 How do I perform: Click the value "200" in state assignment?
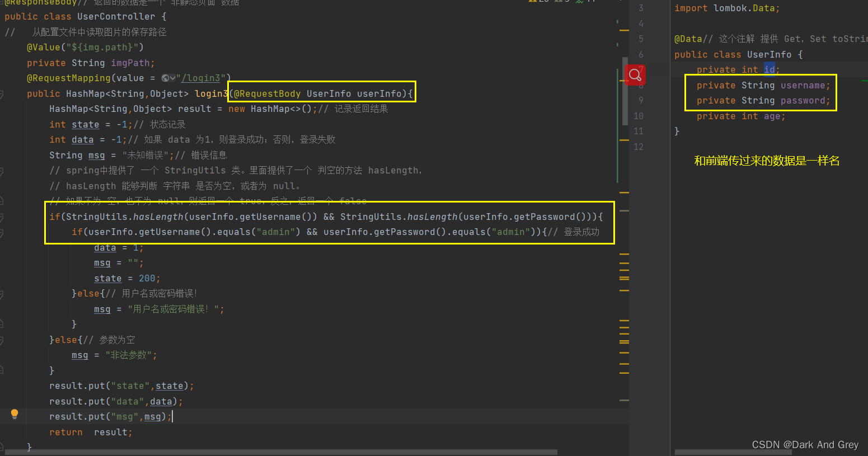(147, 279)
